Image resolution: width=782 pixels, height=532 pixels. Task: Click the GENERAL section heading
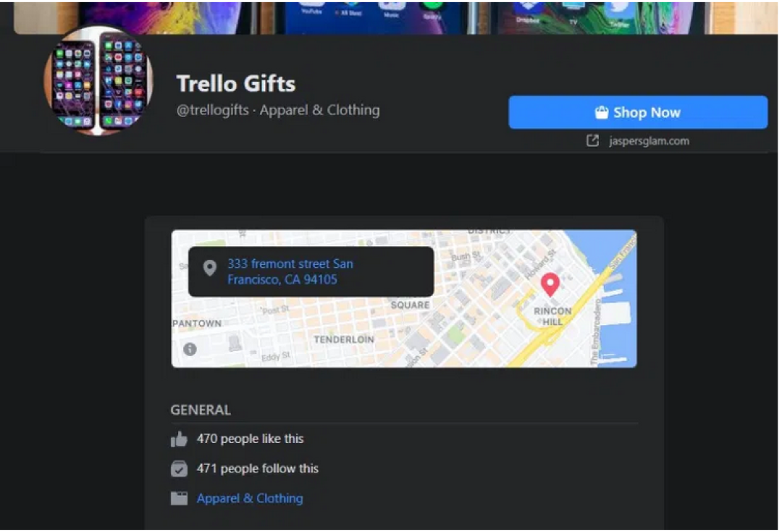pyautogui.click(x=201, y=410)
